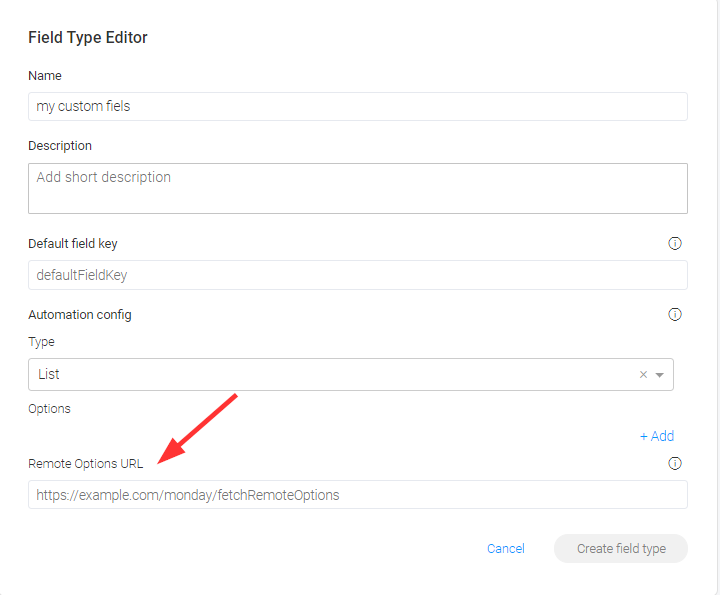This screenshot has width=720, height=595.
Task: Focus the Name field containing my custom fiels
Action: click(x=358, y=107)
